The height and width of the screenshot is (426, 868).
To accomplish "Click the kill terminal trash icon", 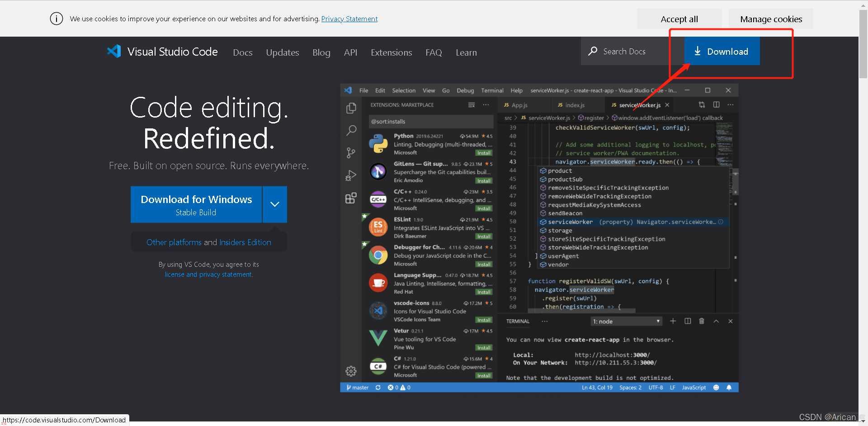I will tap(702, 321).
